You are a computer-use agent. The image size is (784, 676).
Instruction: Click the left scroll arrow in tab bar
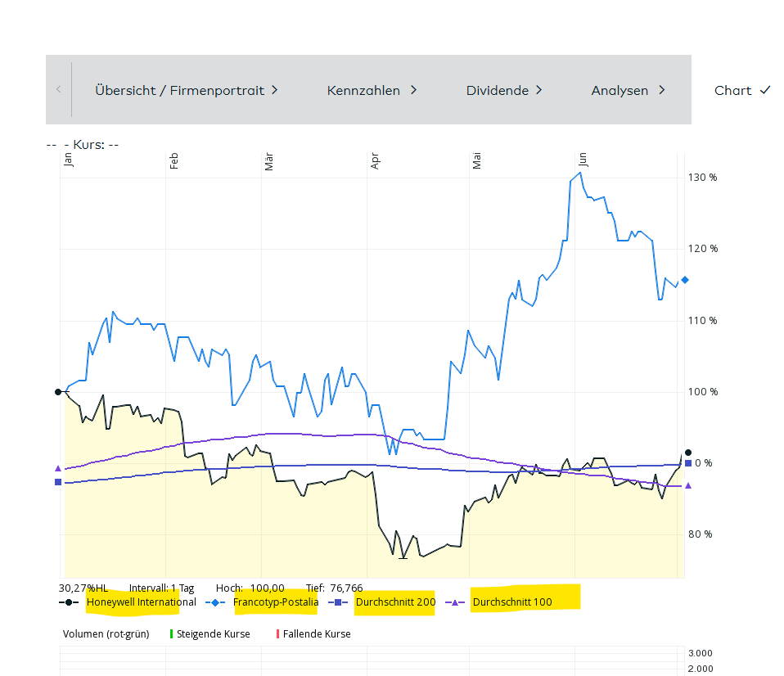tap(58, 89)
